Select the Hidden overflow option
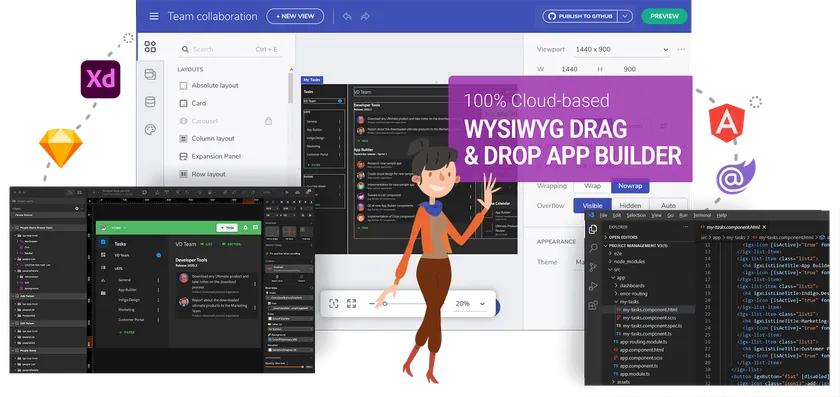The image size is (840, 397). coord(630,205)
